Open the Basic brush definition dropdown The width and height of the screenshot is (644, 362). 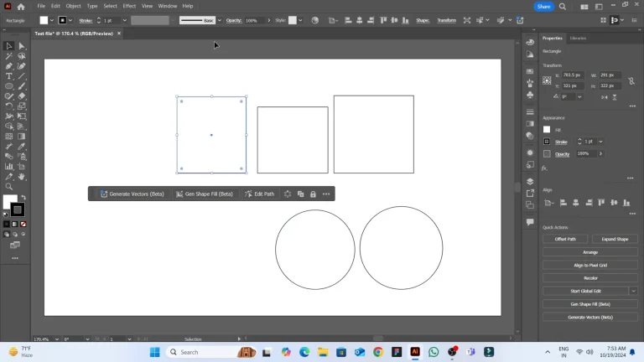click(x=220, y=20)
